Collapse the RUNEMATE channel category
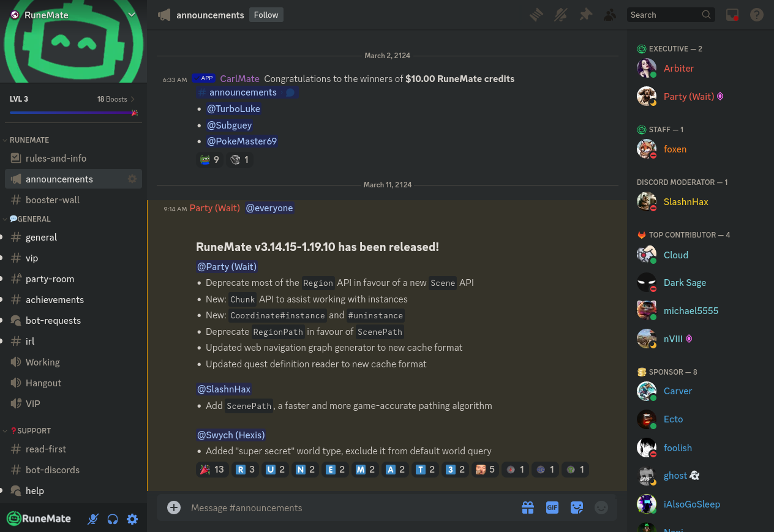 click(x=29, y=140)
